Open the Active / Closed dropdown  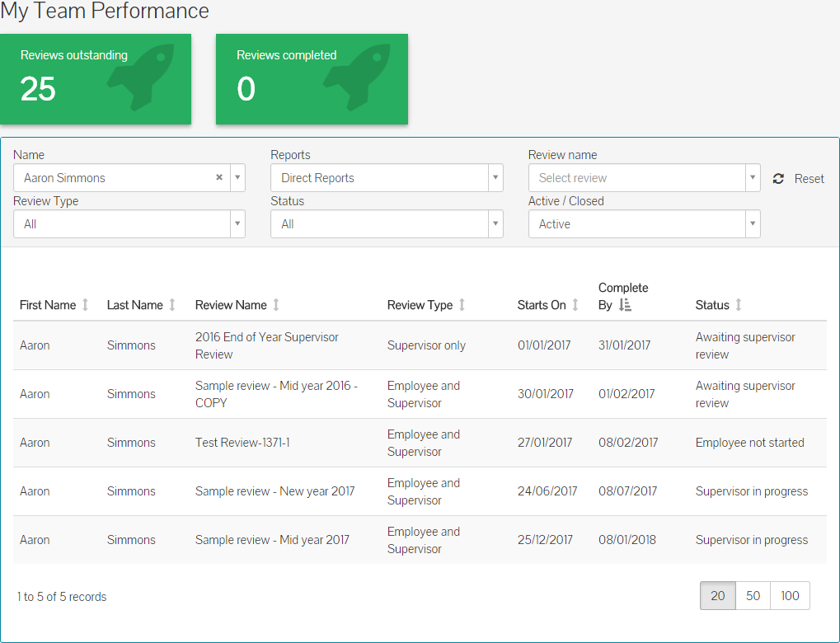[x=644, y=224]
